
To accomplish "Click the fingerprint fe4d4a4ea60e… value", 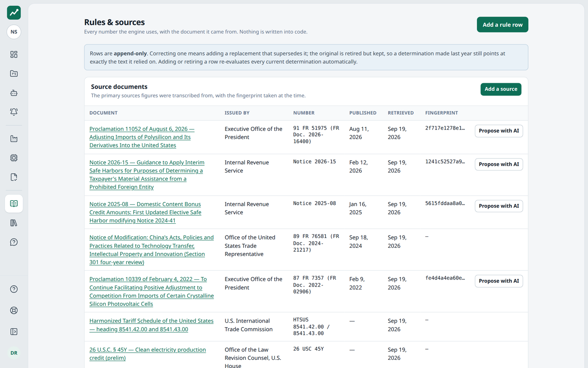I will tap(445, 278).
